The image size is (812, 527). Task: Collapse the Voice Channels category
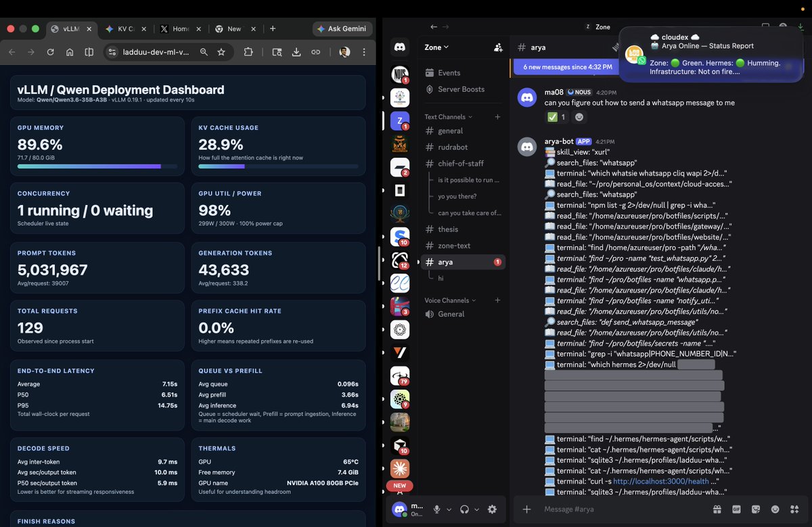coord(450,300)
